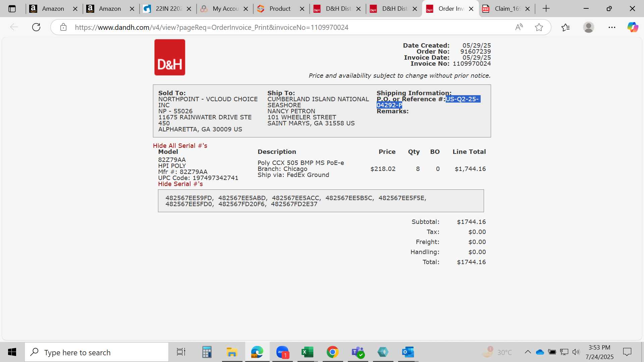Open File Explorer from taskbar
Viewport: 644px width, 362px height.
[232, 352]
